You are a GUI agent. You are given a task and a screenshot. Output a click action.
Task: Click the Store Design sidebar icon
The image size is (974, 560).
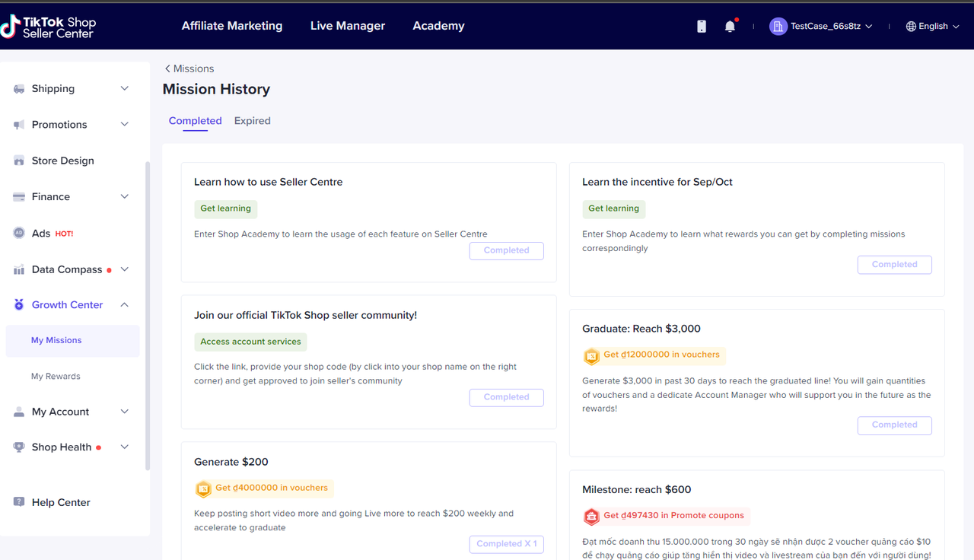[19, 161]
